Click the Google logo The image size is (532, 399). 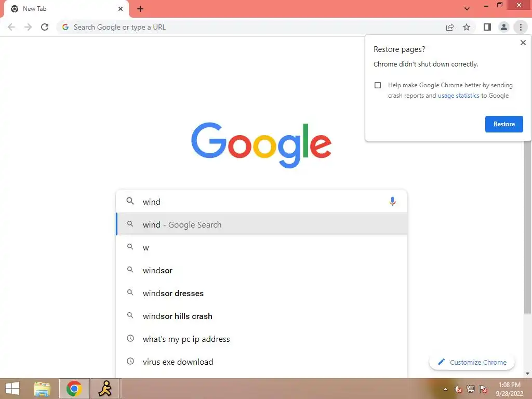pos(261,145)
